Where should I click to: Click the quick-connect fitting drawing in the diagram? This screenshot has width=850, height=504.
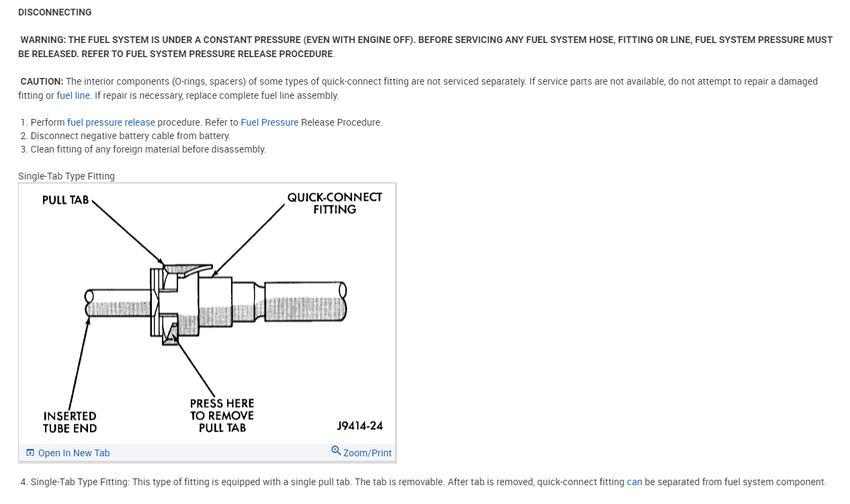215,301
